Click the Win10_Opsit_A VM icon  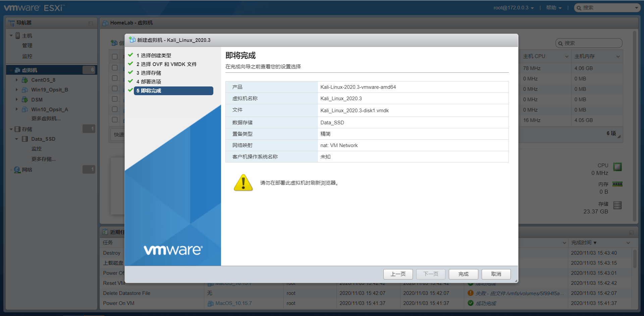tap(25, 110)
